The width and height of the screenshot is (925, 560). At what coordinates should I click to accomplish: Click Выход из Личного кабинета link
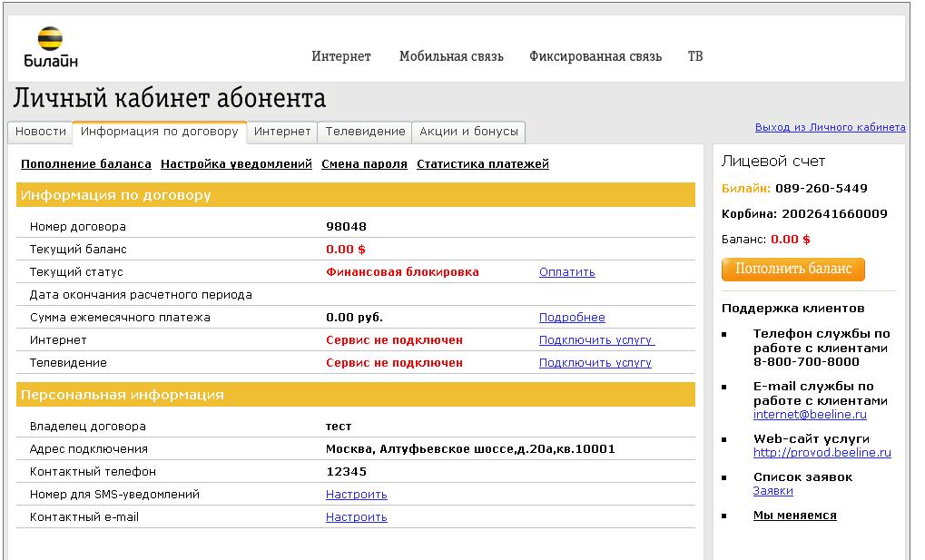830,127
